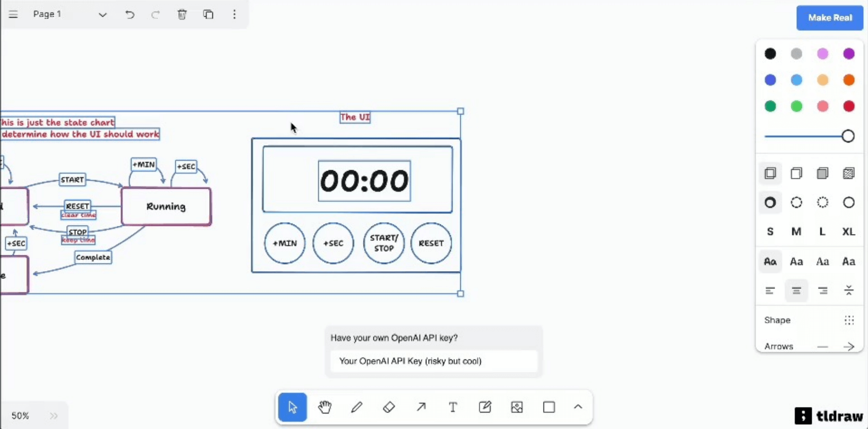This screenshot has height=429, width=868.
Task: Expand the navigation panel double-chevron
Action: [x=54, y=416]
